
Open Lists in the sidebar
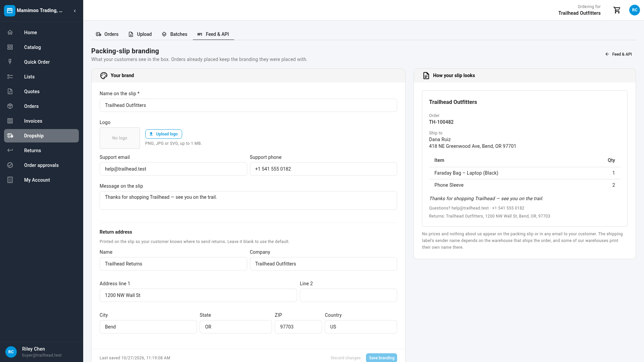pyautogui.click(x=41, y=77)
